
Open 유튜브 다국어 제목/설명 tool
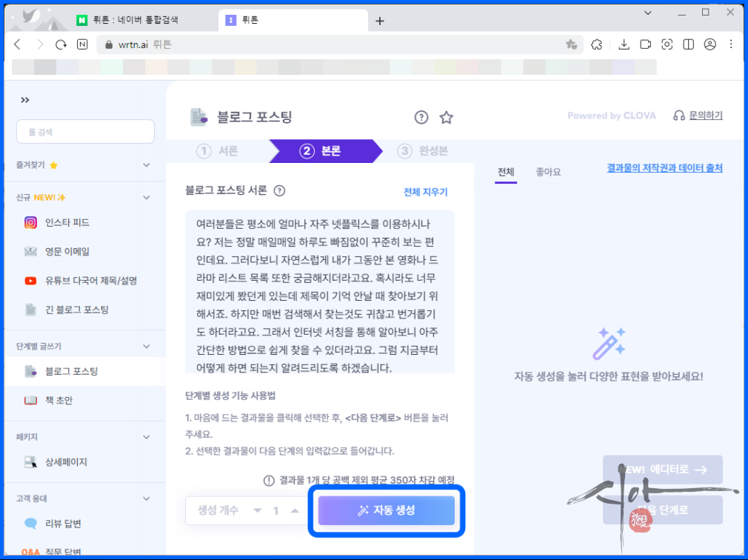pos(85,281)
